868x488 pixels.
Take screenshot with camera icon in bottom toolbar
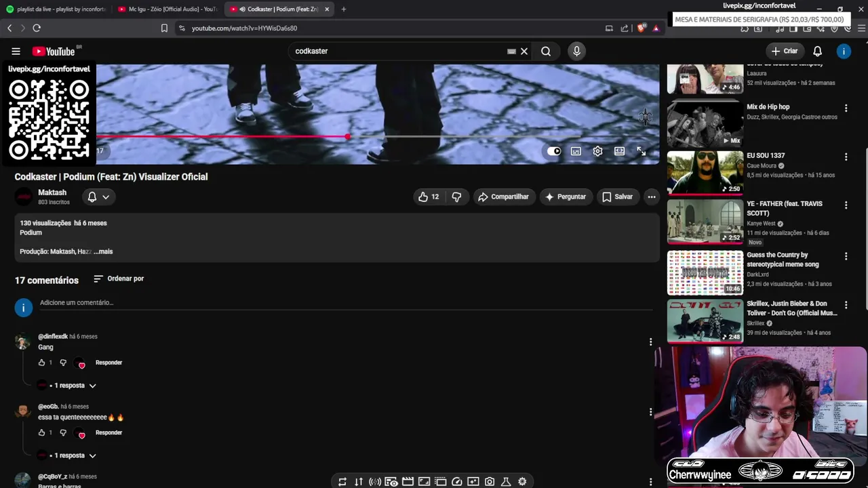490,482
